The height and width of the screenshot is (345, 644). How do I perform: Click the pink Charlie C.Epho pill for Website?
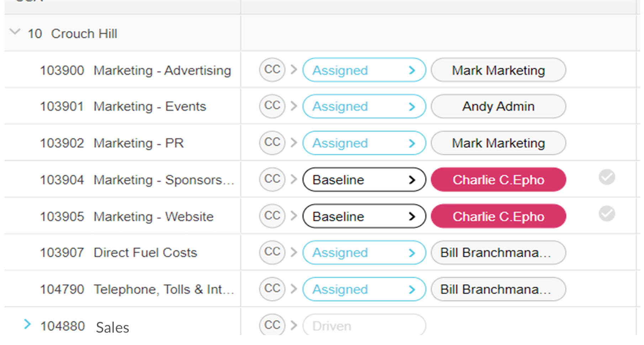[498, 216]
